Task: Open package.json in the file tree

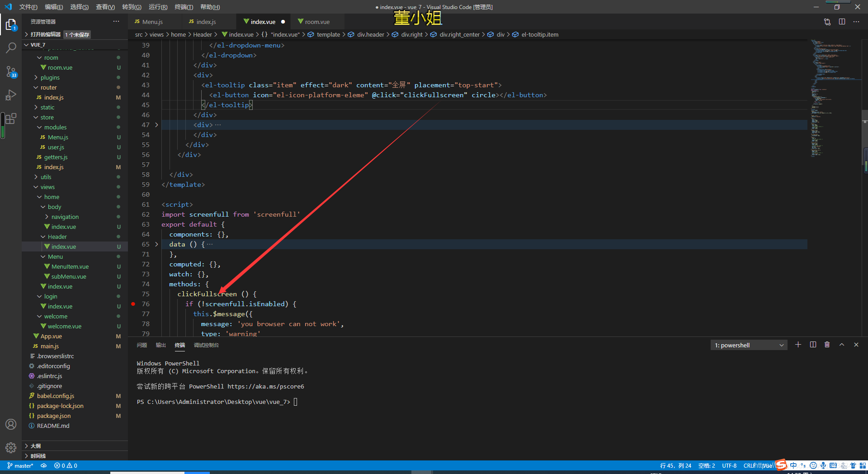Action: point(54,416)
